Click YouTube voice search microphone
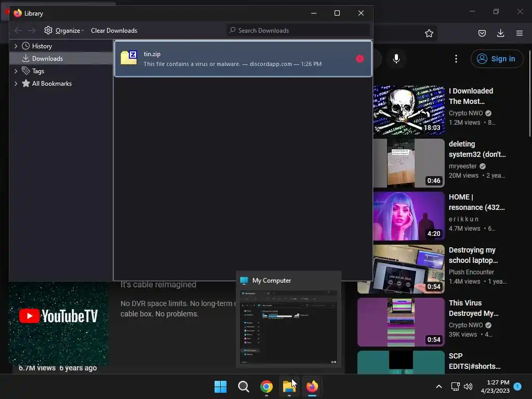This screenshot has height=399, width=532. [x=396, y=59]
